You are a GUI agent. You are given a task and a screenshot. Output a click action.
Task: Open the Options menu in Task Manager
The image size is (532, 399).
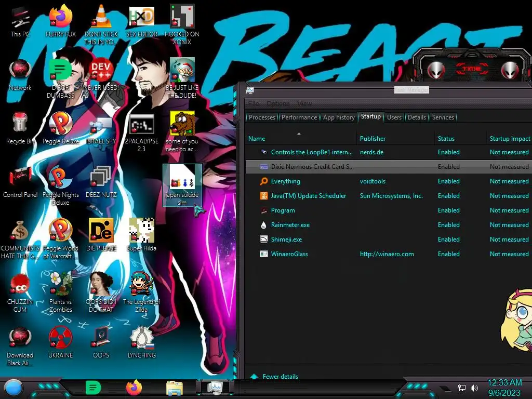point(278,103)
